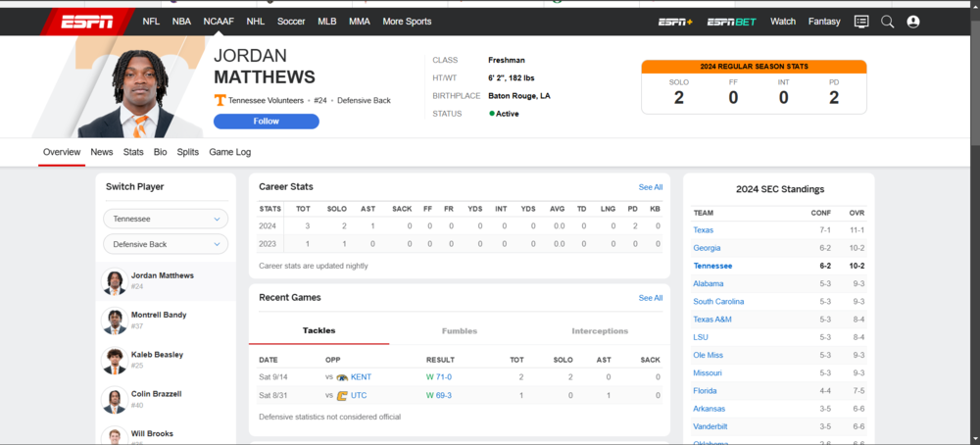The image size is (980, 445).
Task: Click See All for Career Stats
Action: (x=651, y=187)
